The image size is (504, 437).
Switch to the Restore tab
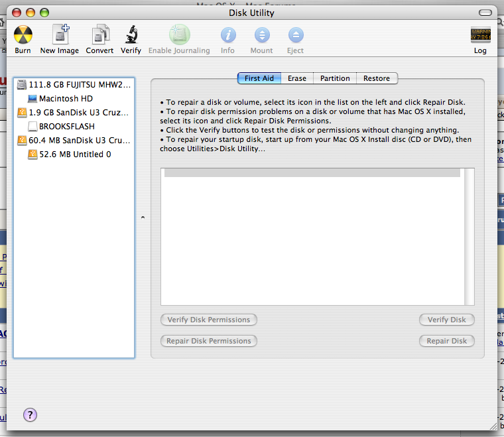tap(377, 78)
